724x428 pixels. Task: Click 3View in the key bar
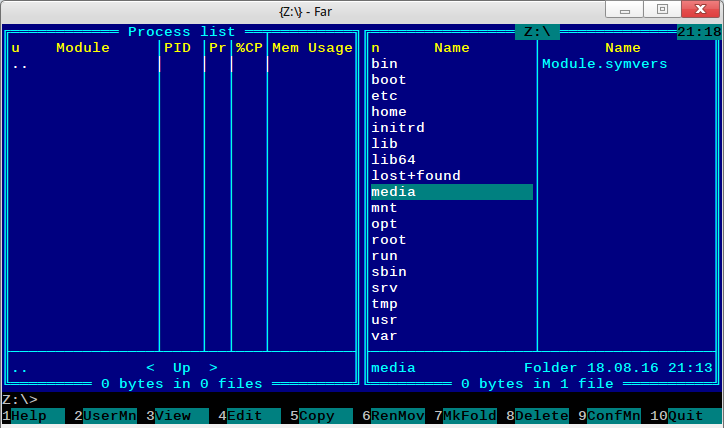(x=172, y=416)
